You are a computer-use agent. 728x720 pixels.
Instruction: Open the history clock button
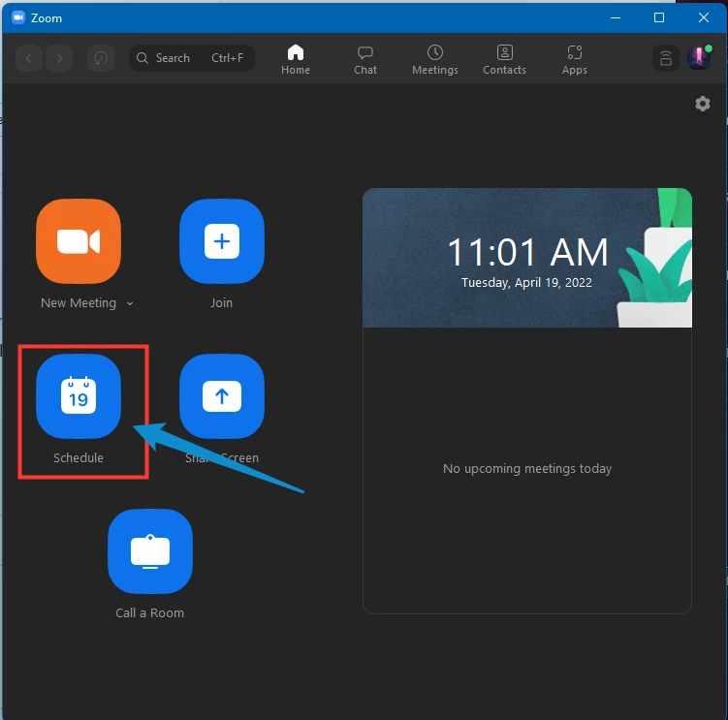[x=101, y=58]
